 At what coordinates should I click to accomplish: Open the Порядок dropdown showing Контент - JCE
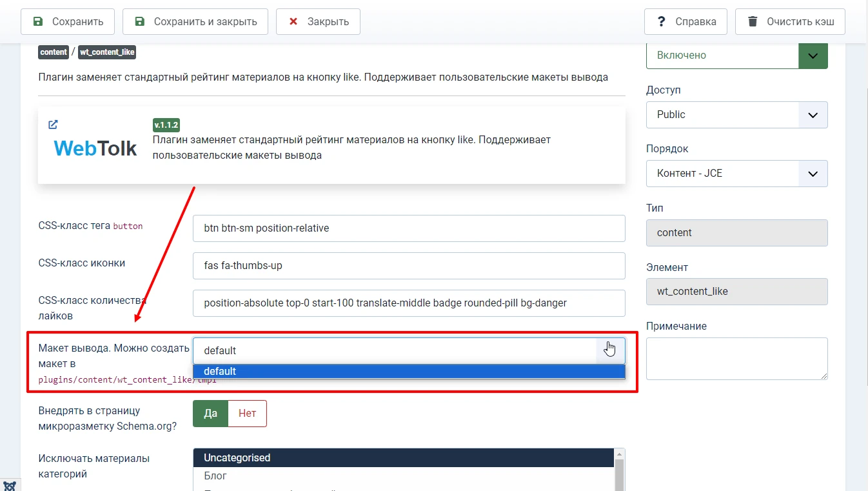(x=813, y=174)
